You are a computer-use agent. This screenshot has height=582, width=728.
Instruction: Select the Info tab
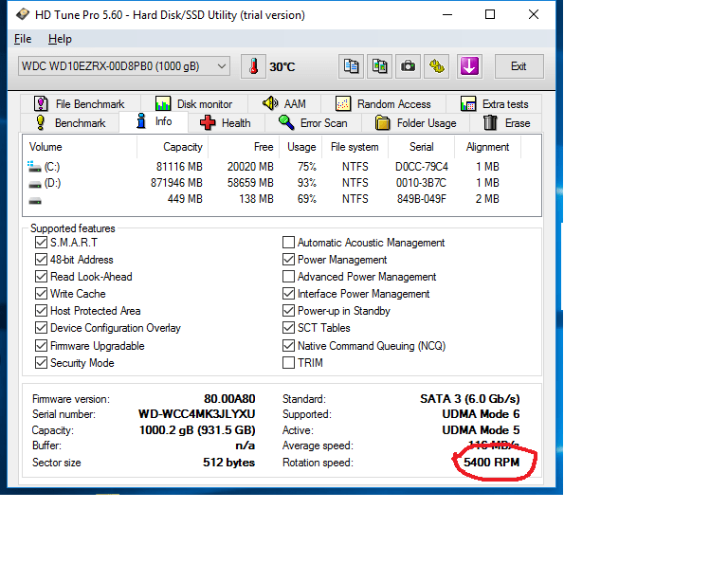[x=154, y=121]
